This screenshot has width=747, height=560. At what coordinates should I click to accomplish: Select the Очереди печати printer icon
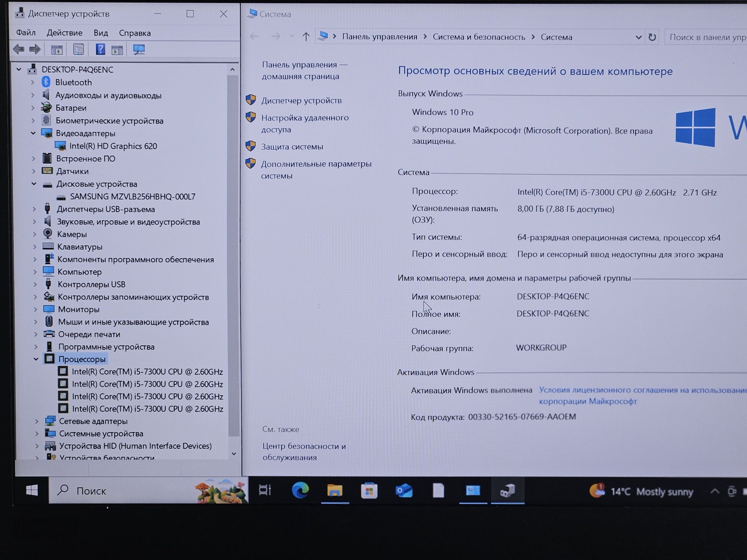click(x=49, y=334)
